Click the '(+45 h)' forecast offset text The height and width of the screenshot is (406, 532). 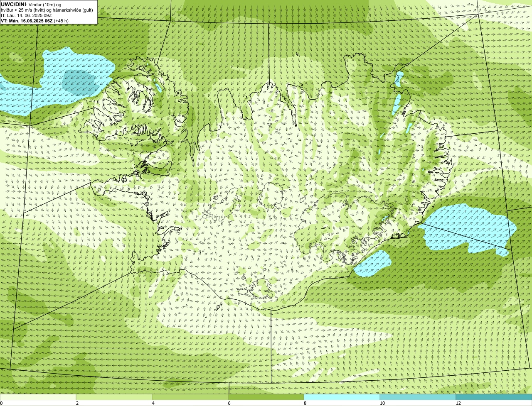click(x=61, y=20)
